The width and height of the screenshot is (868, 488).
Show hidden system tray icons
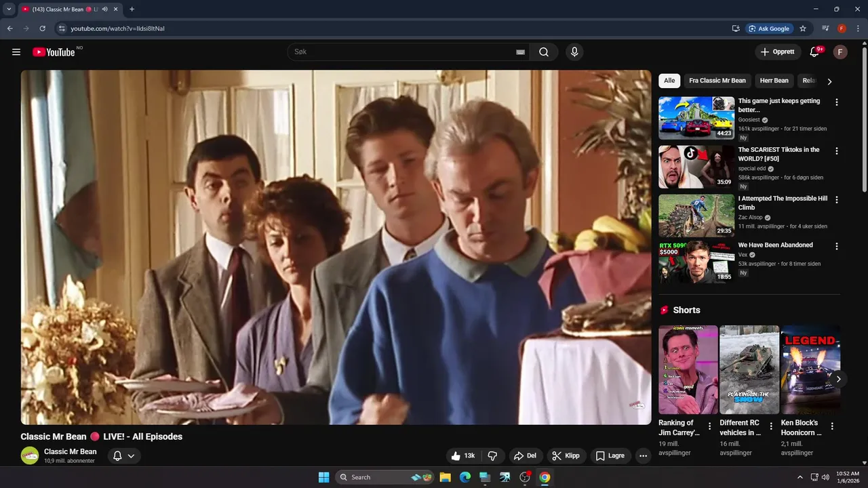(800, 477)
